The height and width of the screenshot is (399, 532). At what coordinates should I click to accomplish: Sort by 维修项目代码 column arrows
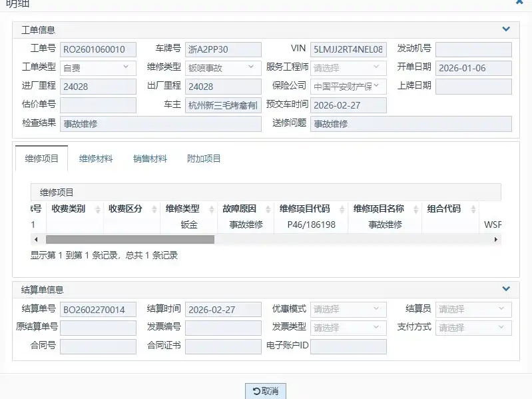[x=342, y=209]
